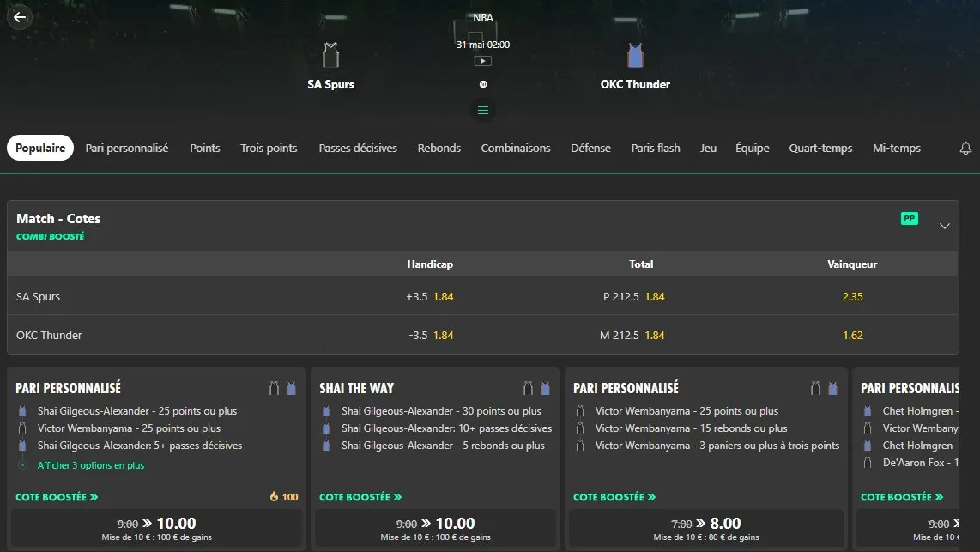Click the OKC Thunder team name header
This screenshot has height=552, width=980.
(x=635, y=84)
